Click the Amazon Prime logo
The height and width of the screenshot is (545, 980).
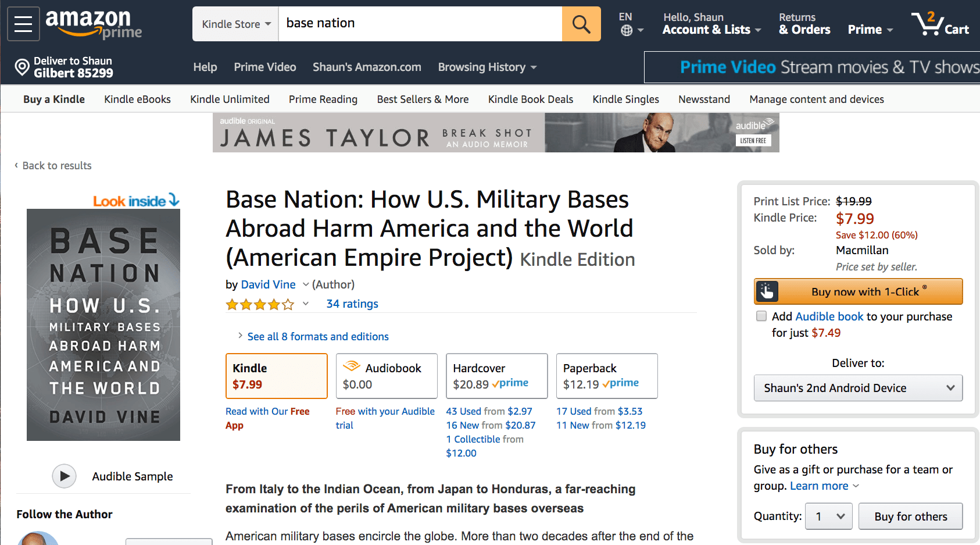point(94,24)
